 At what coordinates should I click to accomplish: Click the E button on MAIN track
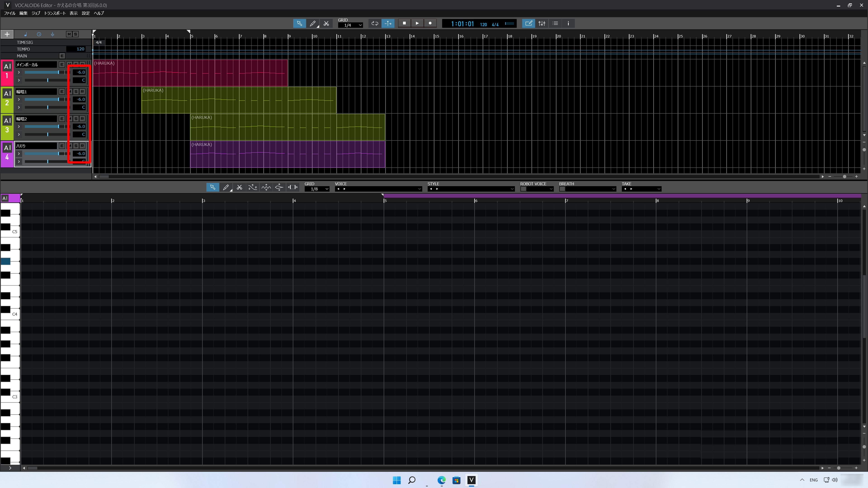tap(62, 56)
